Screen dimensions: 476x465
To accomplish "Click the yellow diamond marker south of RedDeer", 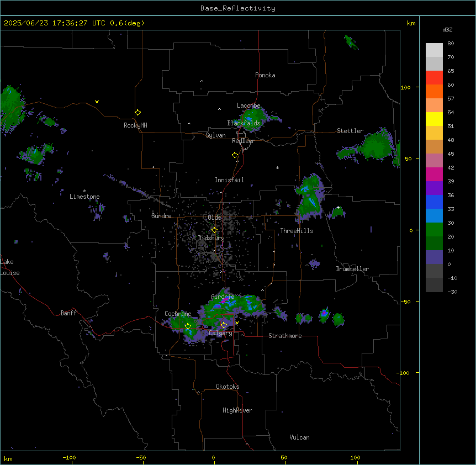I will coord(235,155).
